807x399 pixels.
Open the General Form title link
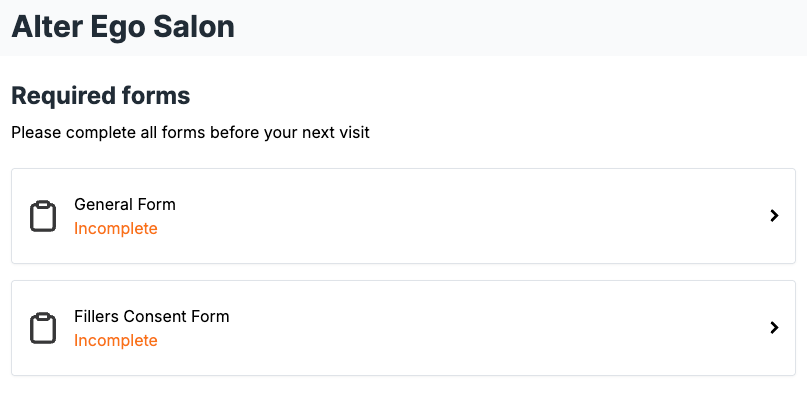tap(125, 204)
